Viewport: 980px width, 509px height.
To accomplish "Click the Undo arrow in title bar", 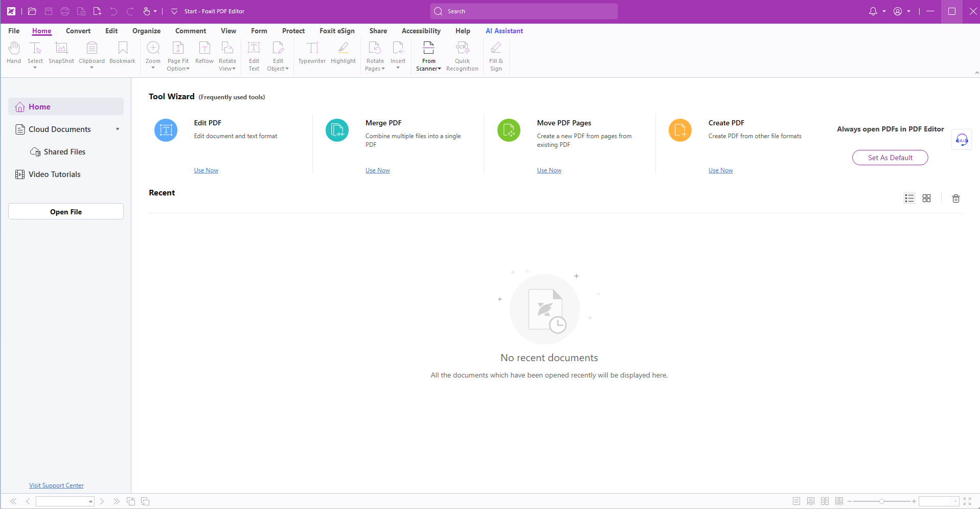I will [x=113, y=11].
